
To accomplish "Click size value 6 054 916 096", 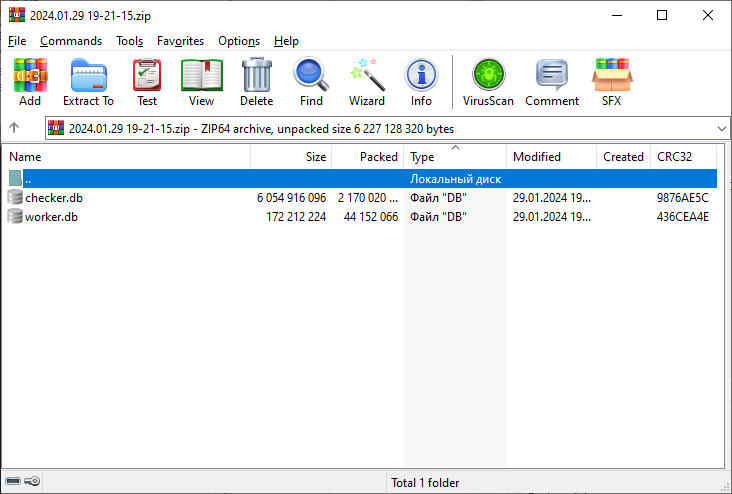I will click(291, 198).
